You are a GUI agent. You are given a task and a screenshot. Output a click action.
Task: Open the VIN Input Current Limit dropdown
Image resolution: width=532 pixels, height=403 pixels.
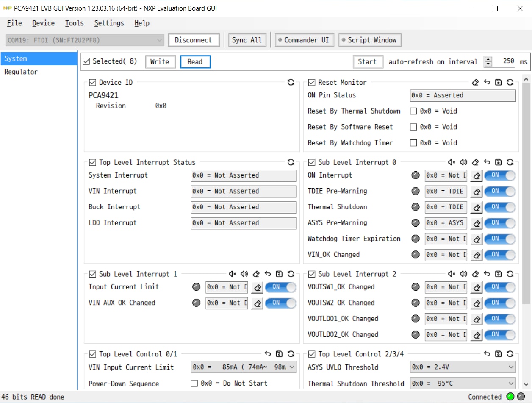(x=244, y=367)
